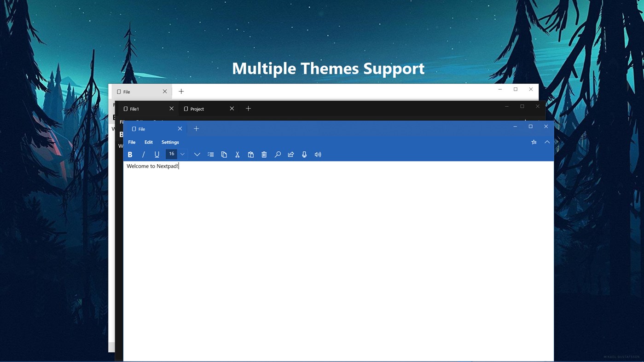Delete text with the trash icon
This screenshot has height=362, width=644.
click(x=264, y=154)
